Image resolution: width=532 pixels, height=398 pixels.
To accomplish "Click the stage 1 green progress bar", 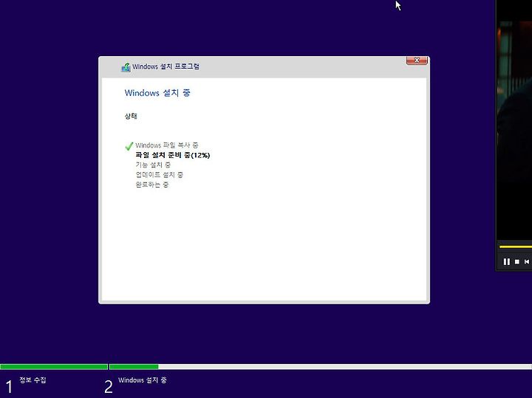I will (x=54, y=366).
